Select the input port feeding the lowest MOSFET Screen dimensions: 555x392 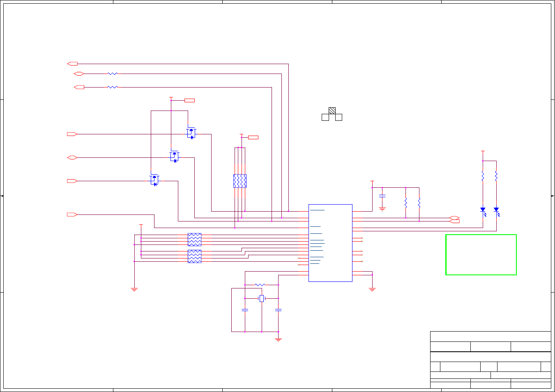tap(72, 181)
